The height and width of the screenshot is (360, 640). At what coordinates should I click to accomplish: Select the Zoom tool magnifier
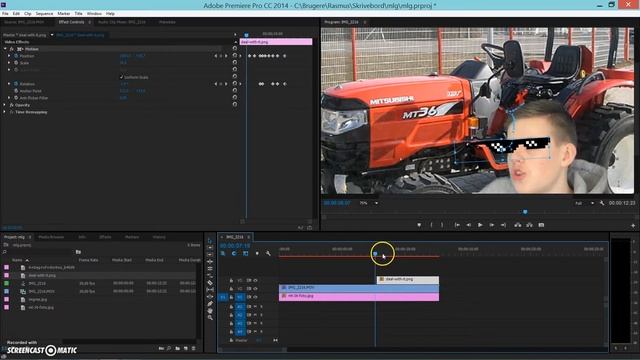click(x=210, y=318)
